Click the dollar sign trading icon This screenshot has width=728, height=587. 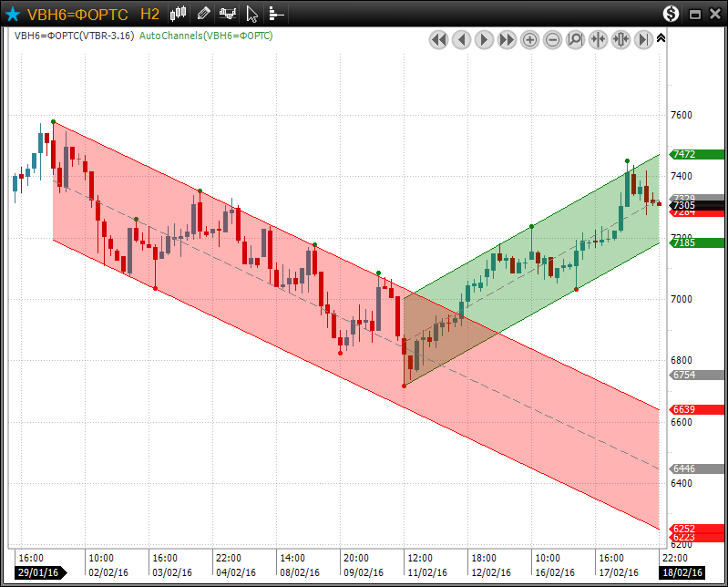pos(672,14)
